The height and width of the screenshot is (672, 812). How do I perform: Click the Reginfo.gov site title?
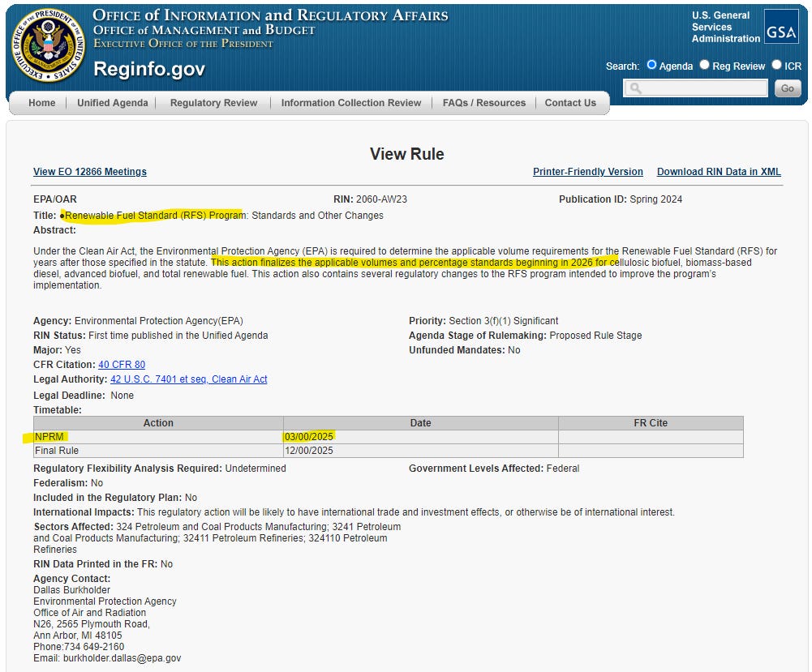149,70
